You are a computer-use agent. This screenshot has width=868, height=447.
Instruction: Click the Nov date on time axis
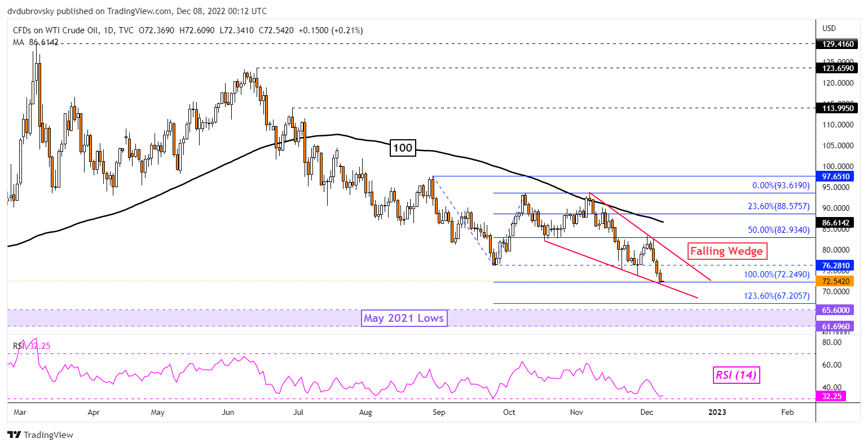point(576,412)
